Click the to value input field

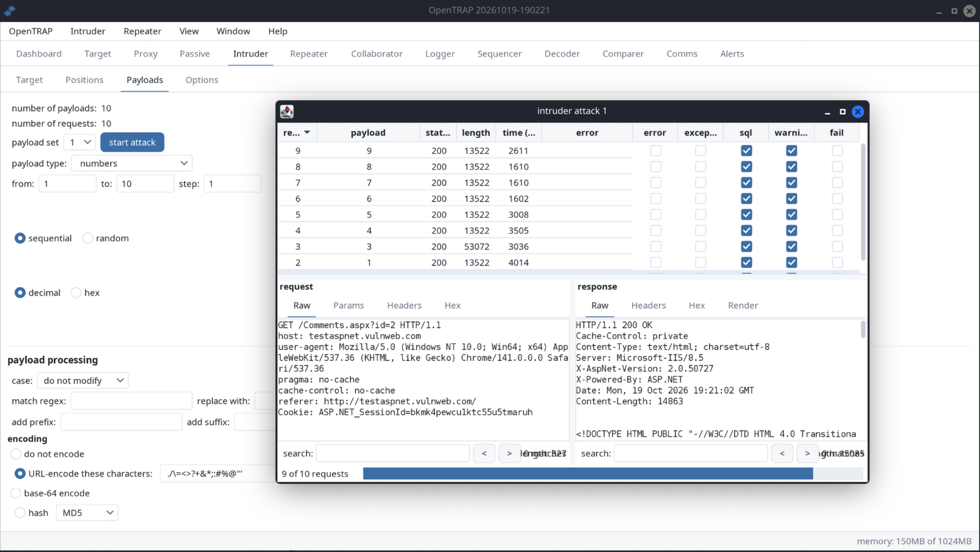[x=145, y=183]
